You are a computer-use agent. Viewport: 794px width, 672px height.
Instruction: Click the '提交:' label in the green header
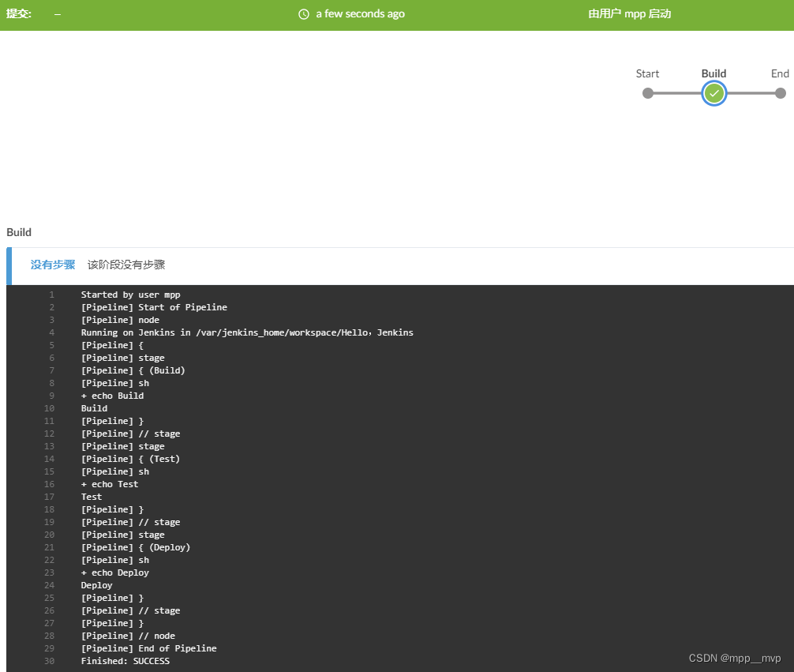(19, 13)
